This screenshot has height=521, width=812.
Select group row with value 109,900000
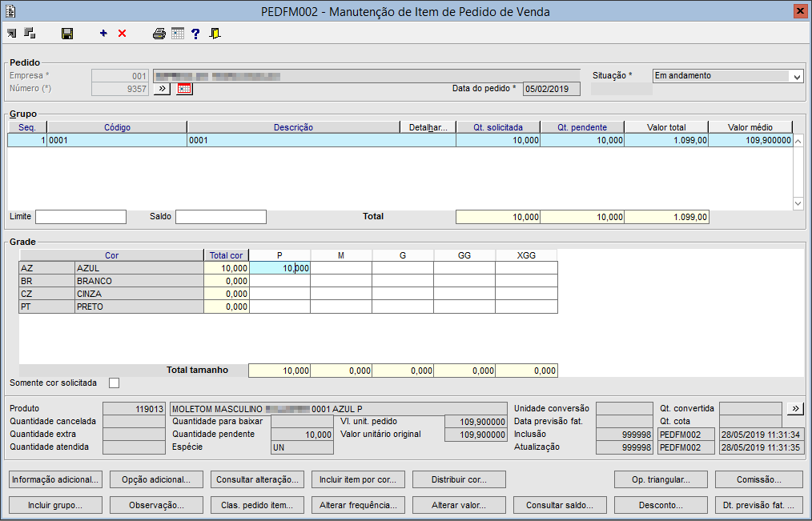click(400, 140)
